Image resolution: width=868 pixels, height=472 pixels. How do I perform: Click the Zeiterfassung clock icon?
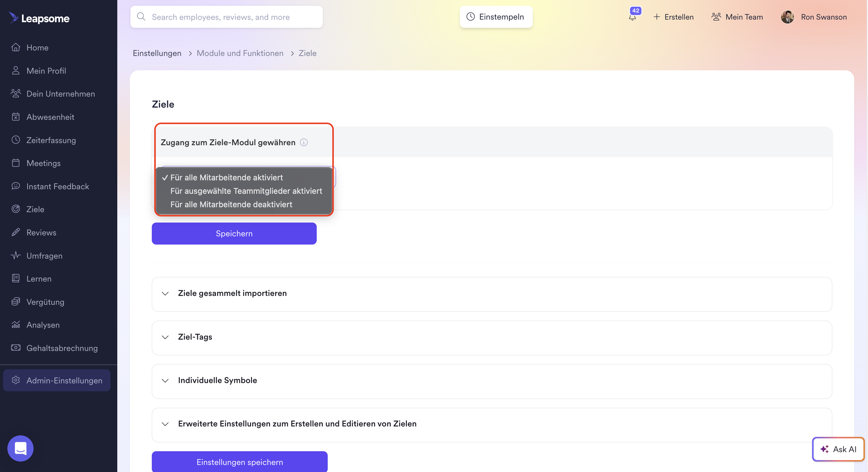click(x=16, y=140)
